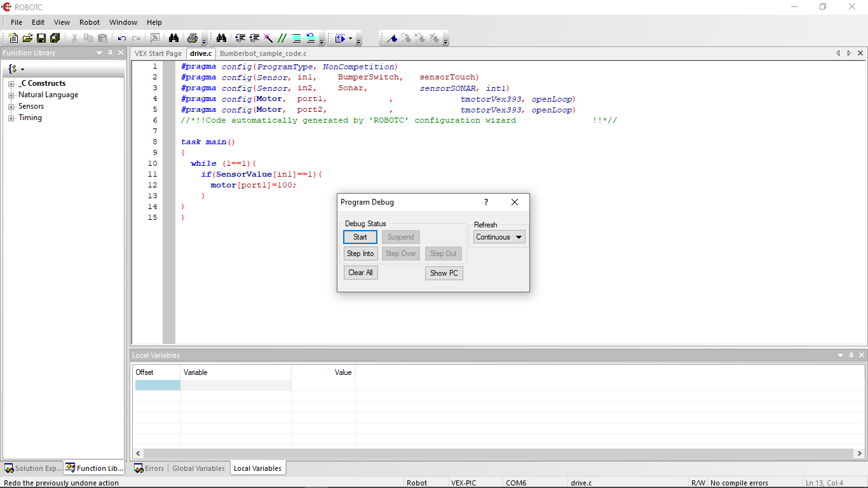Open Find with the first binoculars icon
Viewport: 868px width, 488px height.
click(173, 38)
